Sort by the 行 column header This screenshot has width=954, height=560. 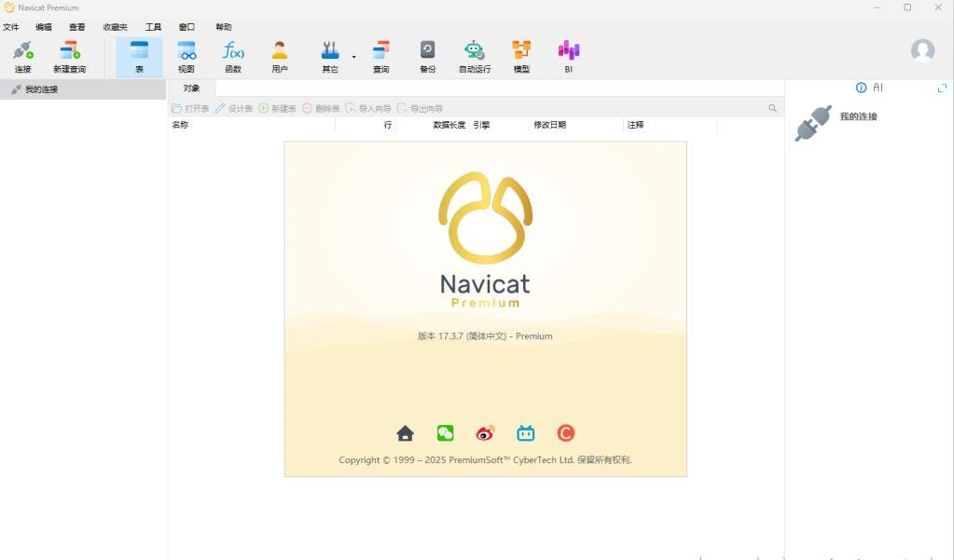point(366,125)
